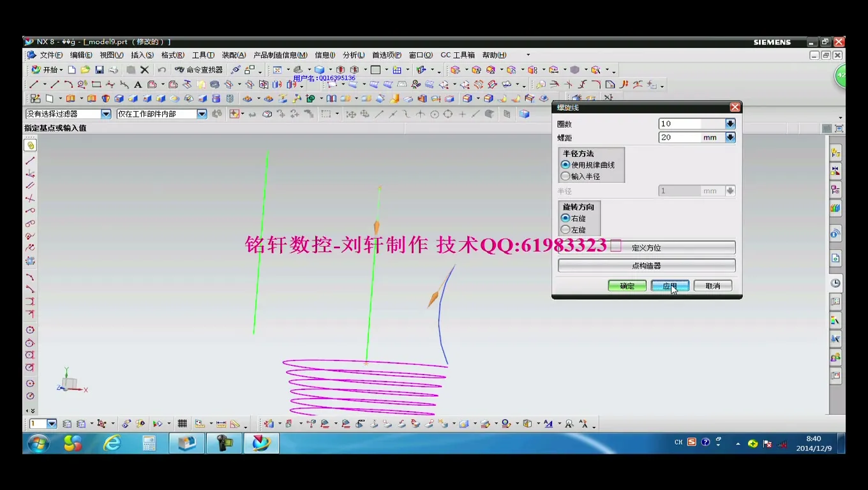The height and width of the screenshot is (490, 868).
Task: Open the 仅在工作部件内部 scope dropdown
Action: [x=202, y=113]
